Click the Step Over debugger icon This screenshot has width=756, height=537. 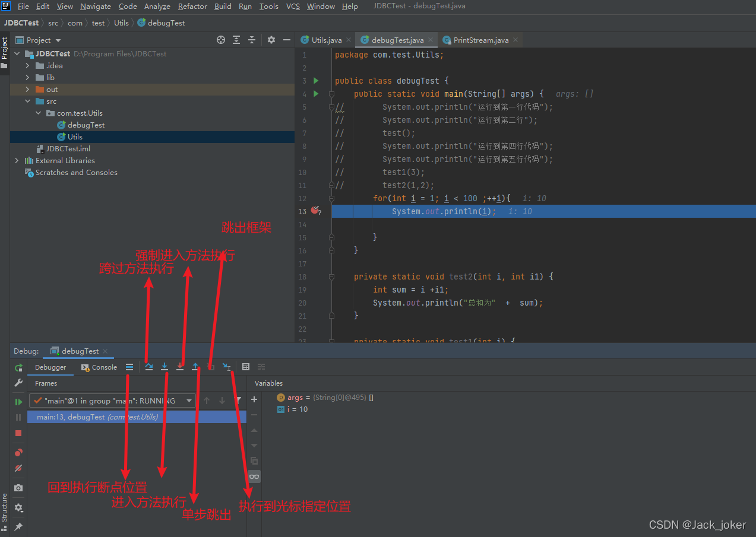pyautogui.click(x=149, y=367)
